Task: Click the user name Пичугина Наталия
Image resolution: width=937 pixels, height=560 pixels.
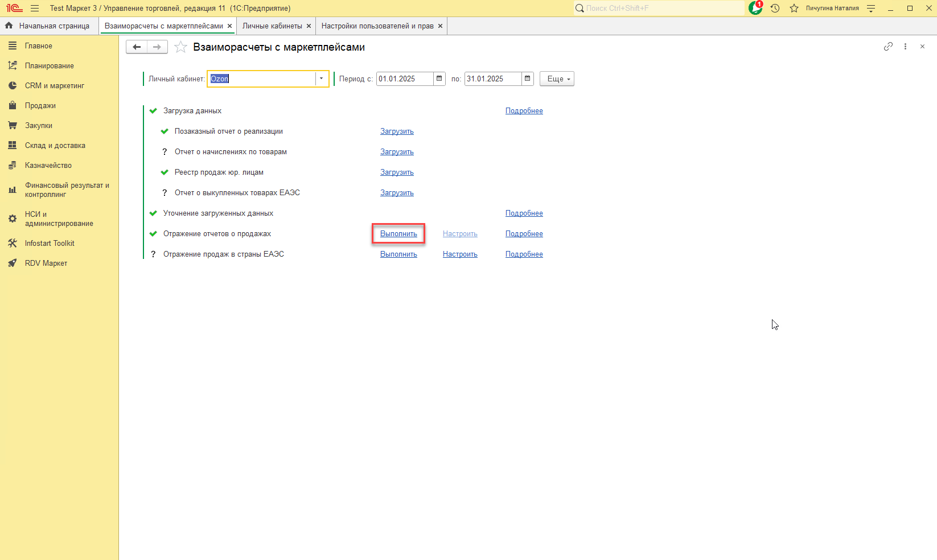Action: pos(832,9)
